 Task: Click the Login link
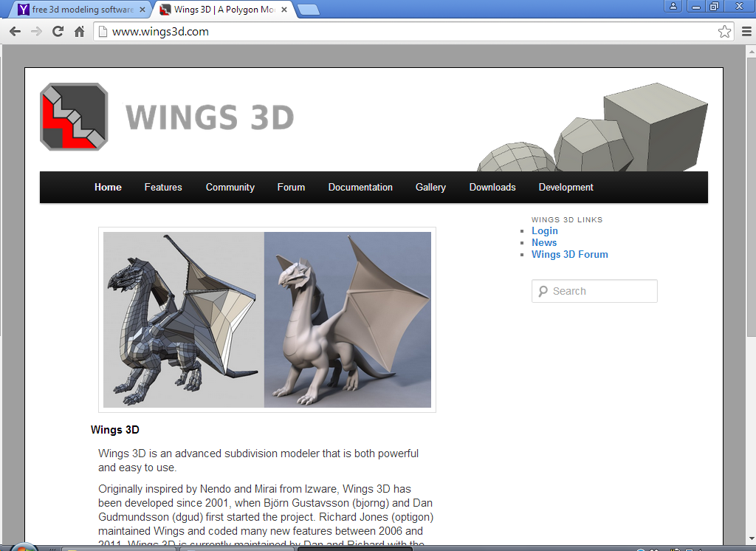545,231
